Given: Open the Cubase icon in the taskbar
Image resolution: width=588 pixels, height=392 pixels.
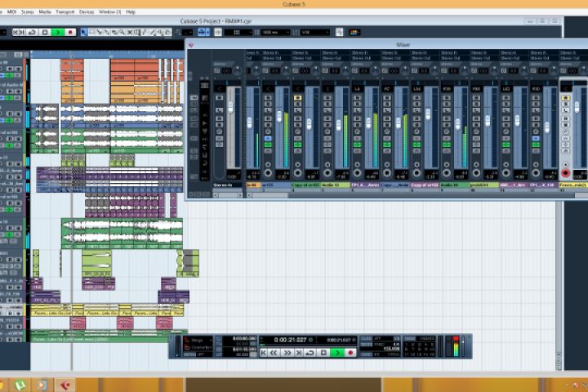Looking at the screenshot, I should (65, 385).
